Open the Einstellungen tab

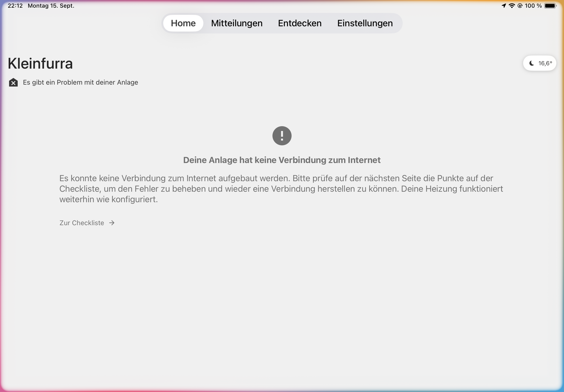coord(365,23)
